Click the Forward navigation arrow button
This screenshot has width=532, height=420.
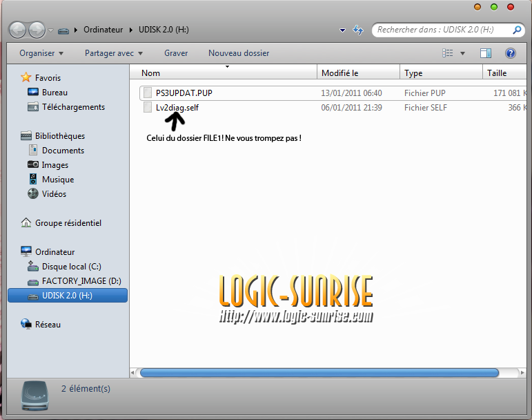coord(37,30)
